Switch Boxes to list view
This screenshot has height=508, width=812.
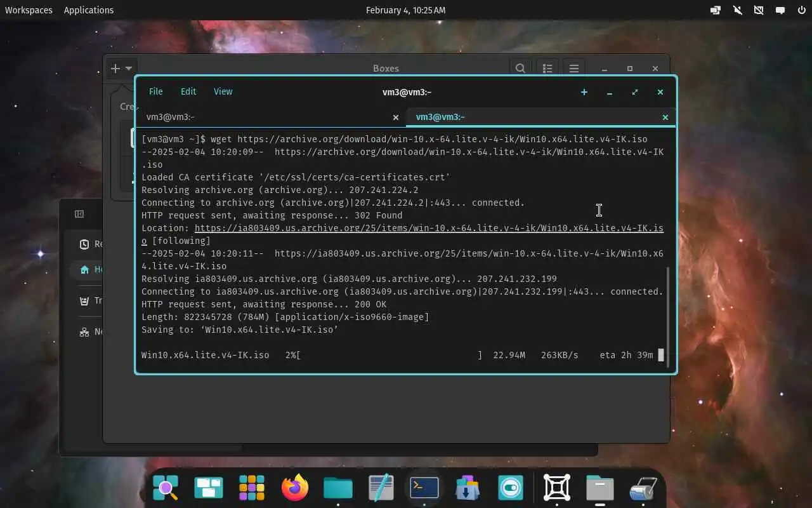547,69
